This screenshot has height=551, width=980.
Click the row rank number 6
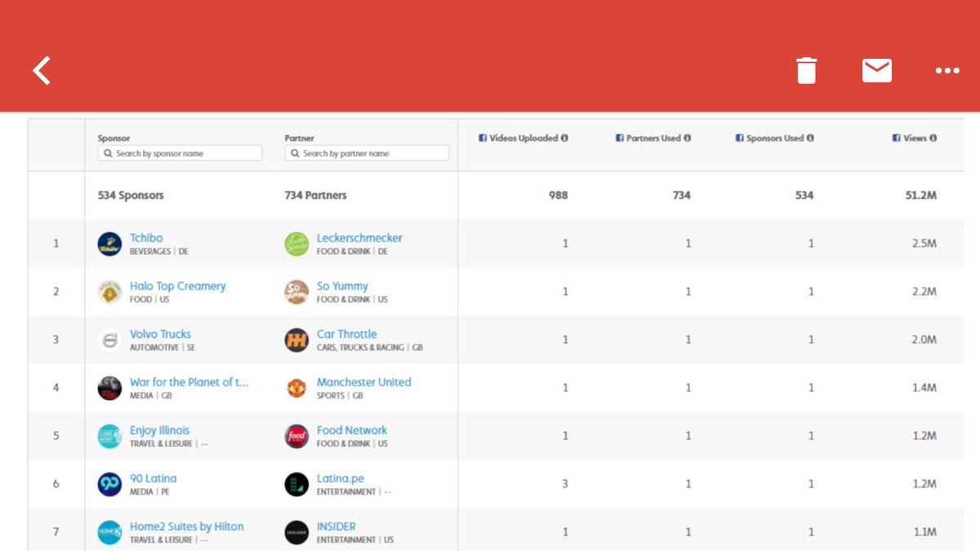click(x=56, y=484)
